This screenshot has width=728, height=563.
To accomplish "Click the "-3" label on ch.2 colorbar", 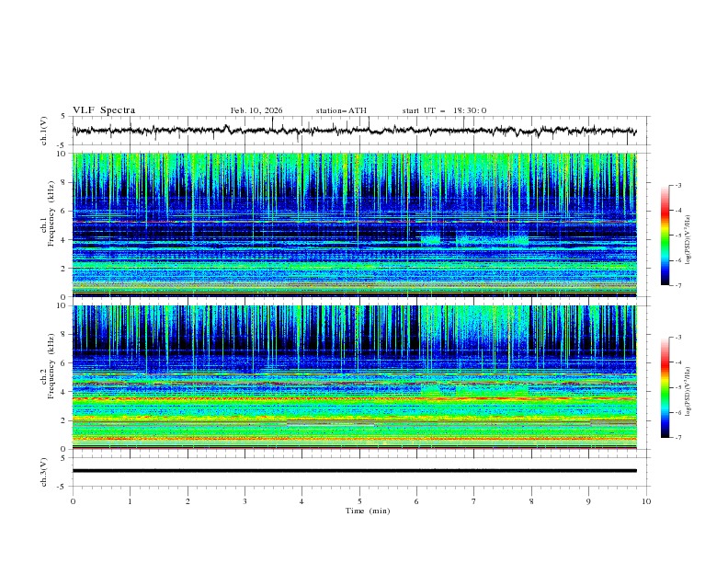I will click(x=678, y=338).
